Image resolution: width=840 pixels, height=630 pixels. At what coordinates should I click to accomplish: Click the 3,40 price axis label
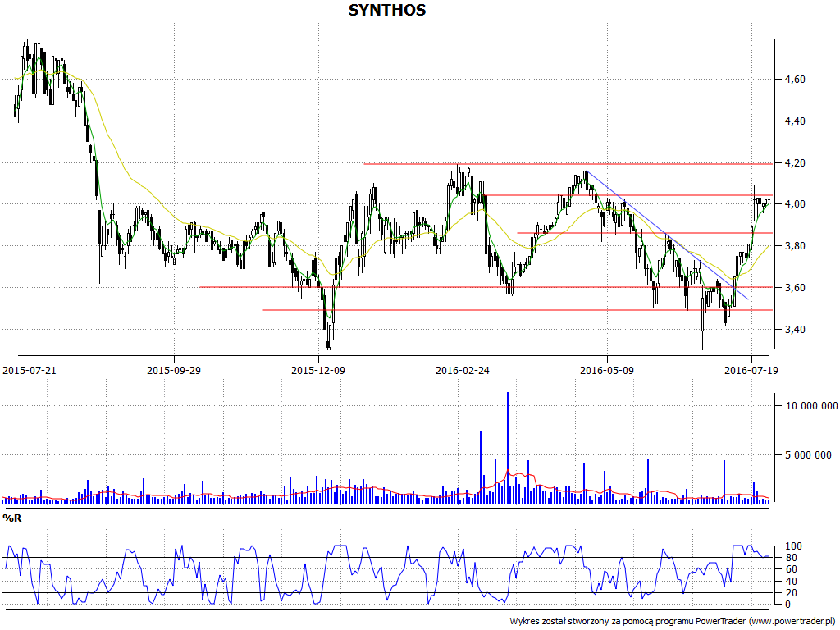pyautogui.click(x=794, y=330)
